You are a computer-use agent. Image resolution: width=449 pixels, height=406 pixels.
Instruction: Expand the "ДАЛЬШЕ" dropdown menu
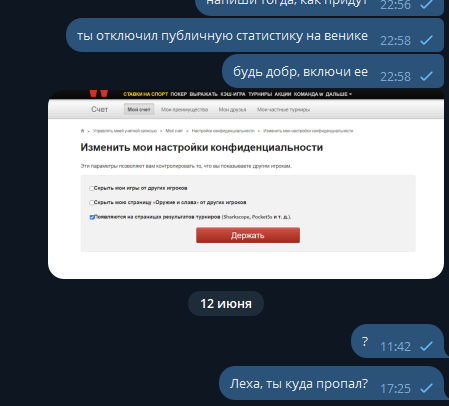(339, 94)
